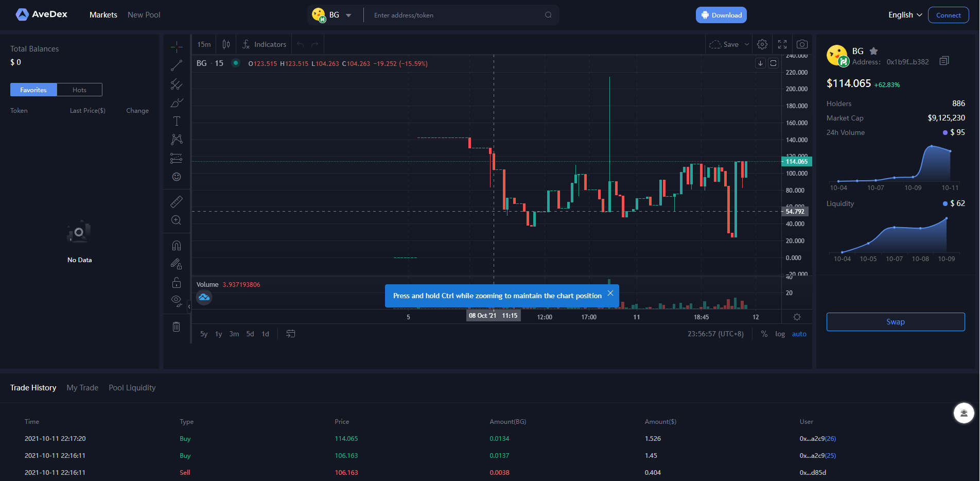Viewport: 980px width, 481px height.
Task: Open the Trade History tab
Action: coord(33,388)
